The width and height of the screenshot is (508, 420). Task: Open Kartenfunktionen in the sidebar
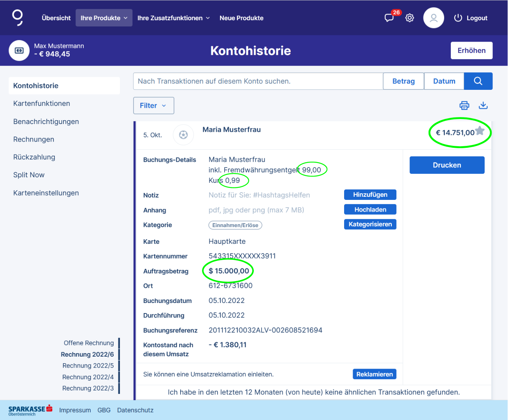click(42, 103)
